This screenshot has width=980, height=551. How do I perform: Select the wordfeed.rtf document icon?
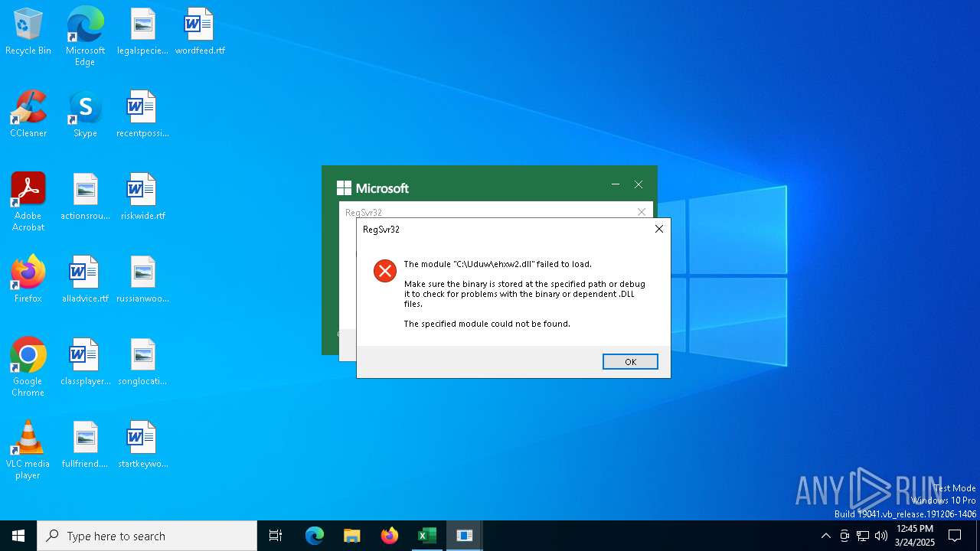point(200,32)
